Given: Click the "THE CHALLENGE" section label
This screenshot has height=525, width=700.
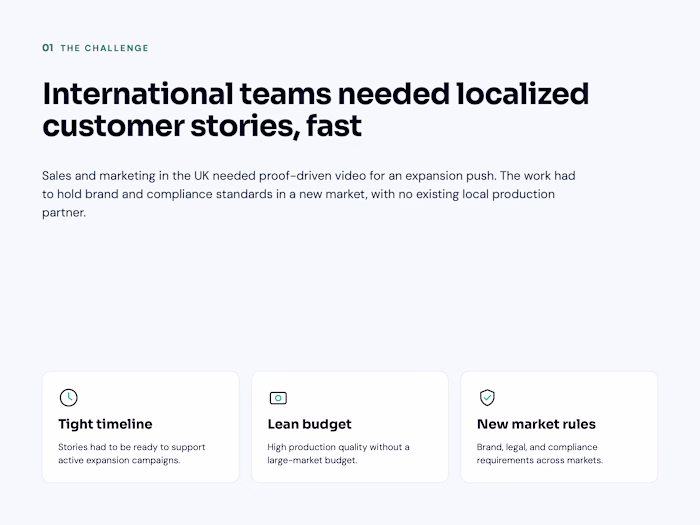Looking at the screenshot, I should pyautogui.click(x=104, y=48).
